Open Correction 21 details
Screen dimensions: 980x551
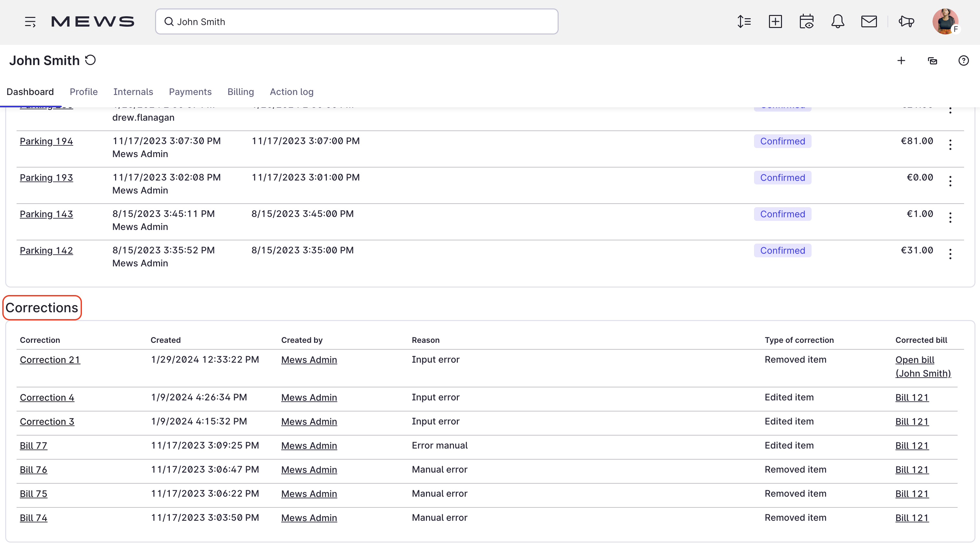50,360
